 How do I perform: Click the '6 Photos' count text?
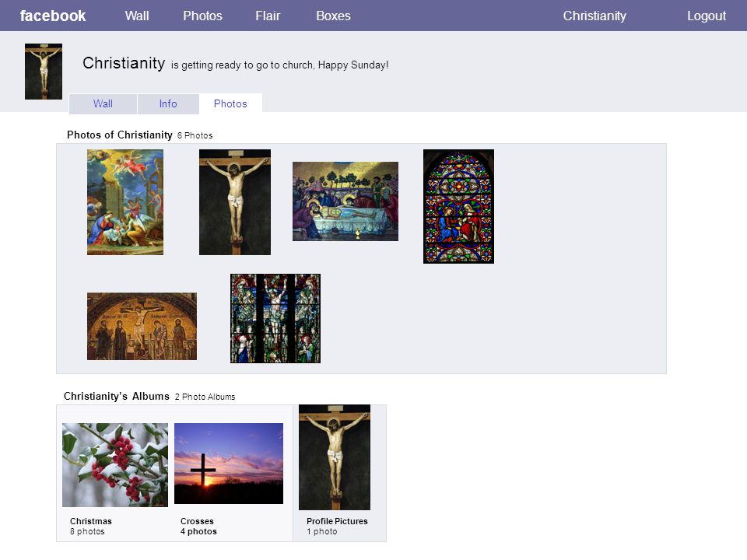(x=195, y=135)
